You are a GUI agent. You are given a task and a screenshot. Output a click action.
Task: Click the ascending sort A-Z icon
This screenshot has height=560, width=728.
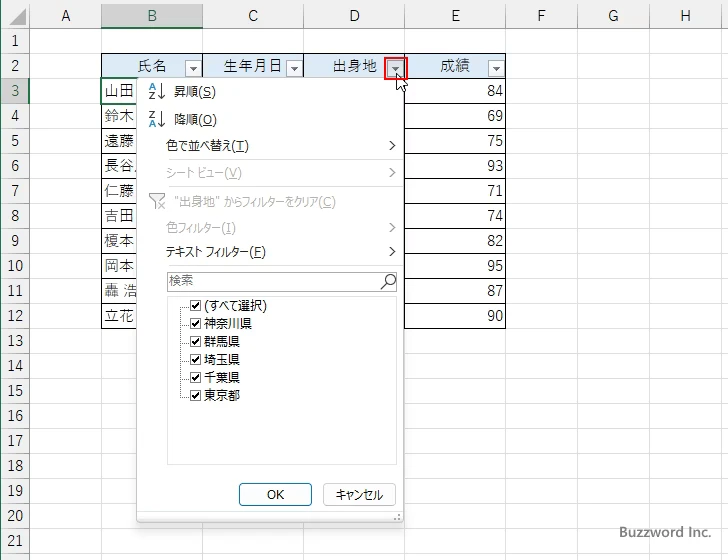pyautogui.click(x=156, y=92)
